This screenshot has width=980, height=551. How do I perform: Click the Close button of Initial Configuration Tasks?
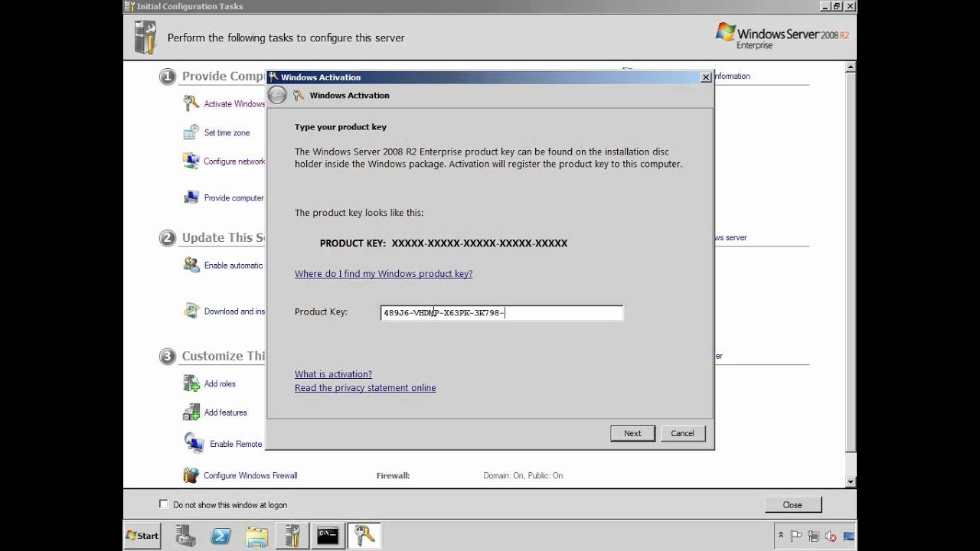point(792,505)
